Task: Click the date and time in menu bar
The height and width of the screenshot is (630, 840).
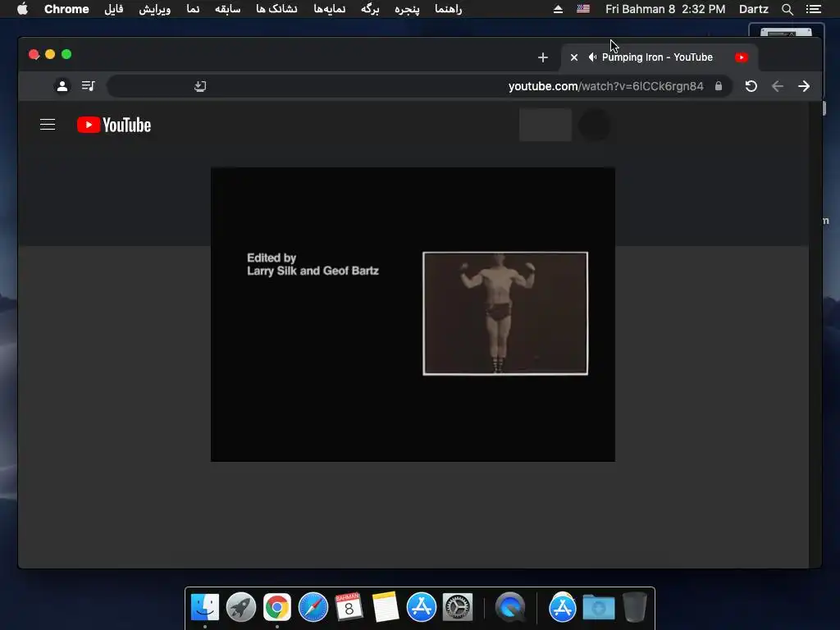Action: [665, 9]
